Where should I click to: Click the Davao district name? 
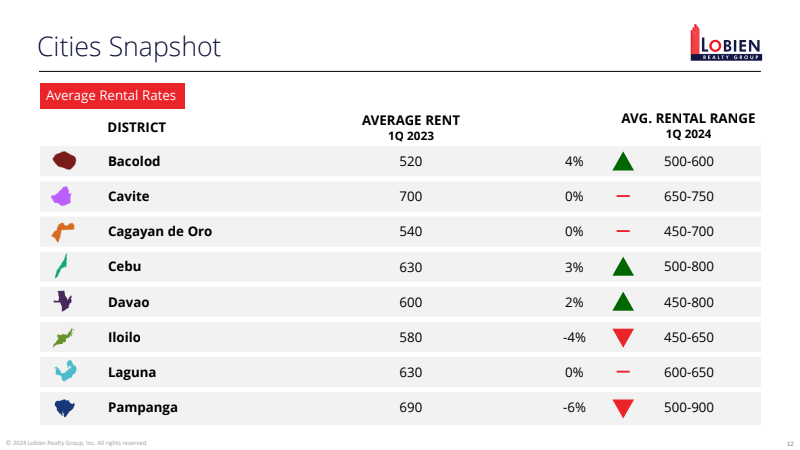coord(129,302)
